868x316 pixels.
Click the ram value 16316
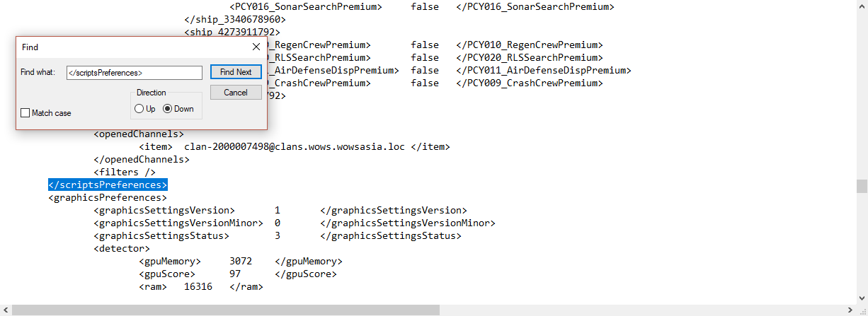click(x=198, y=287)
